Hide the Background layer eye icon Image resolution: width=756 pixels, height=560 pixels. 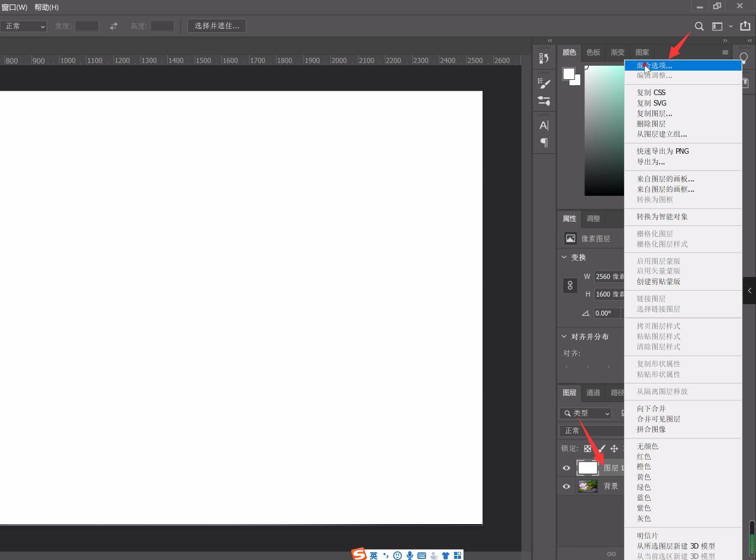click(566, 486)
